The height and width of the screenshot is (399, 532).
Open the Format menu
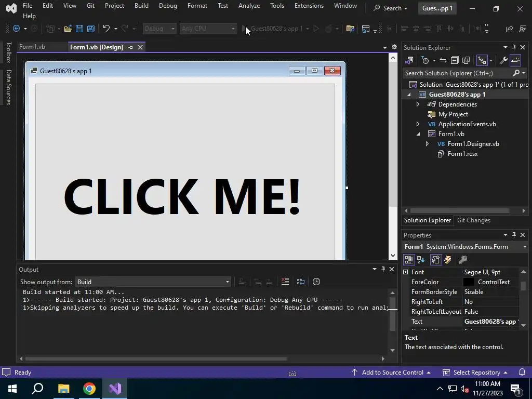point(197,6)
